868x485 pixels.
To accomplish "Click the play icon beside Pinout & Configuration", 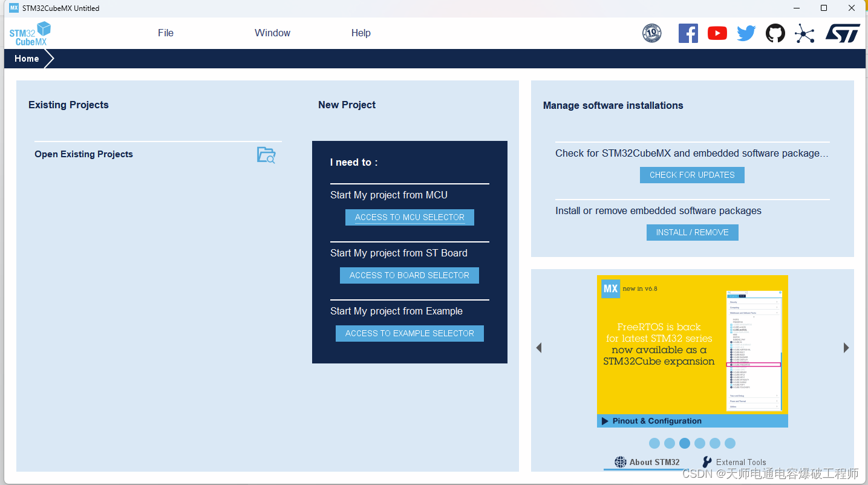I will click(x=605, y=421).
